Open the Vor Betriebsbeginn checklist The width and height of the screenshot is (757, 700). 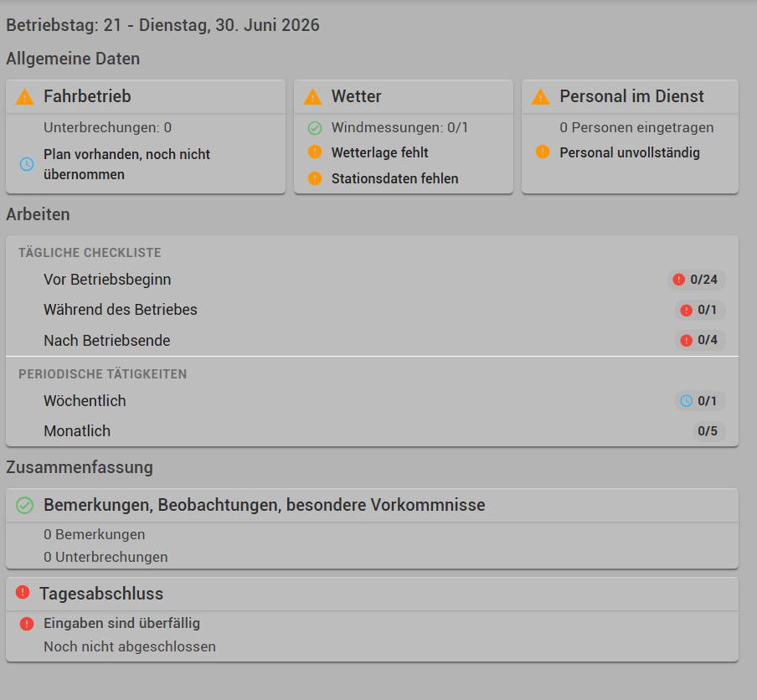[373, 280]
